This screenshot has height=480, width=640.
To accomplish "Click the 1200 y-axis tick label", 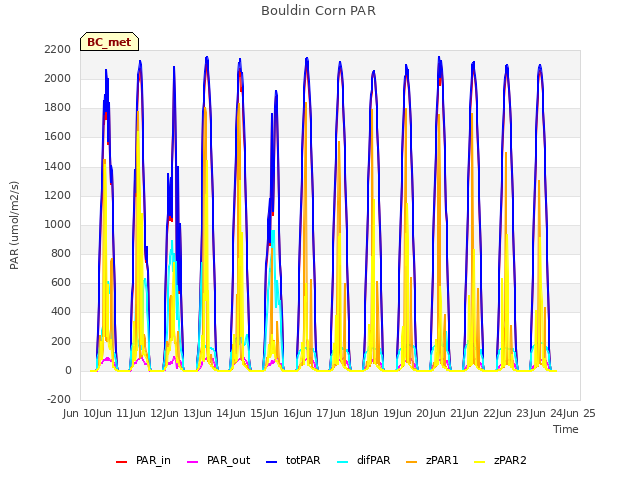I will pos(58,195).
